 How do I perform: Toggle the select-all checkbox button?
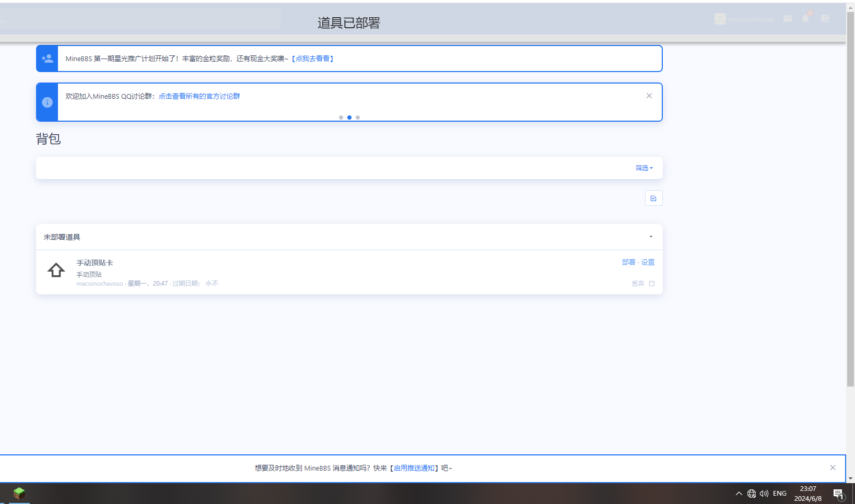click(x=653, y=198)
